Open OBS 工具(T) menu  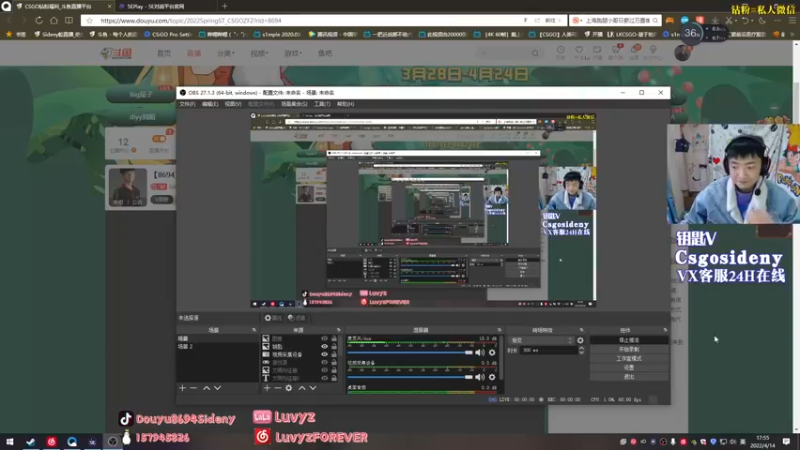pyautogui.click(x=322, y=104)
